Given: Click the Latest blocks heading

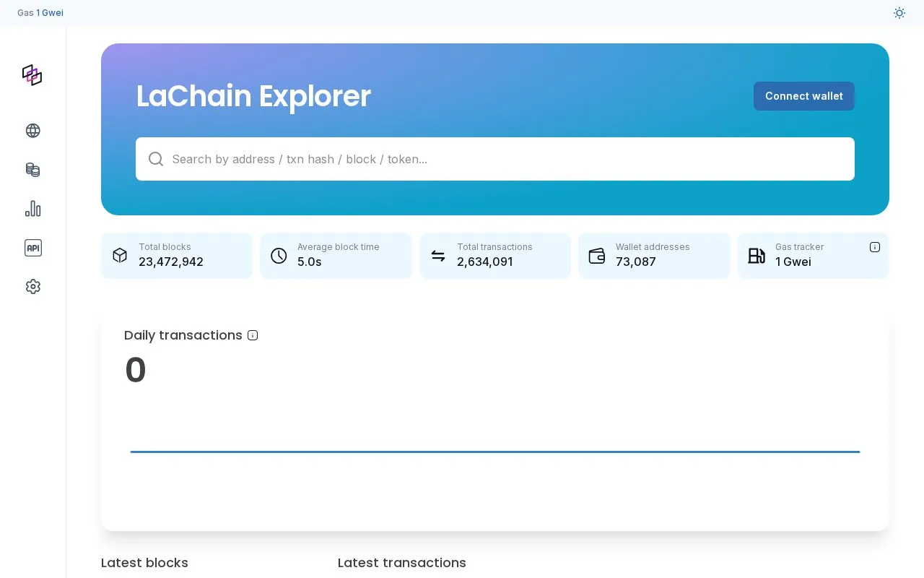Looking at the screenshot, I should click(144, 563).
